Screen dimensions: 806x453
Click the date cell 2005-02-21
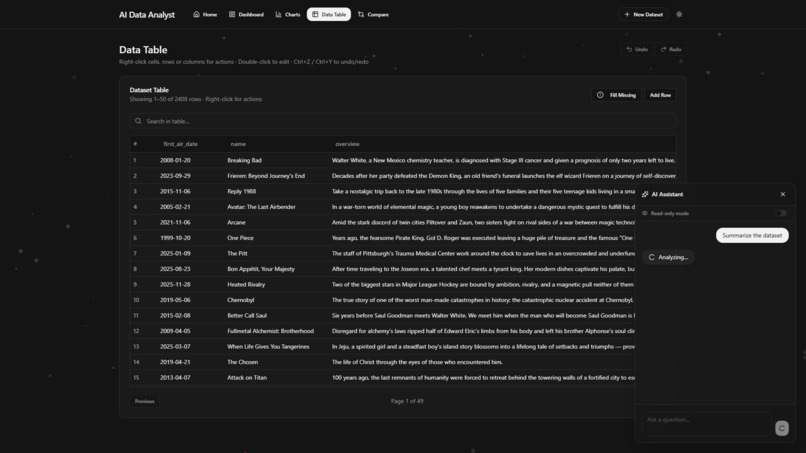[x=175, y=207]
